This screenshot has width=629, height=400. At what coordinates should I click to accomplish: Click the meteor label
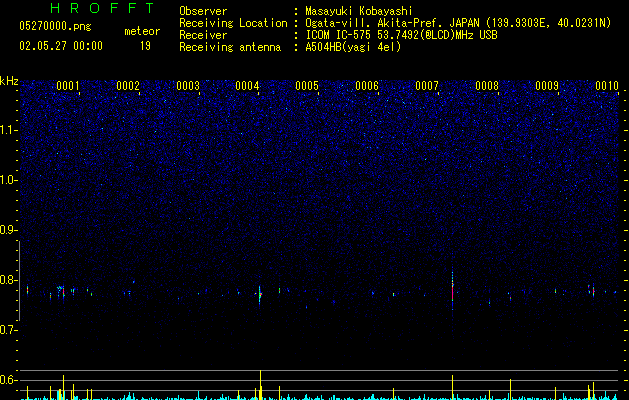[142, 31]
